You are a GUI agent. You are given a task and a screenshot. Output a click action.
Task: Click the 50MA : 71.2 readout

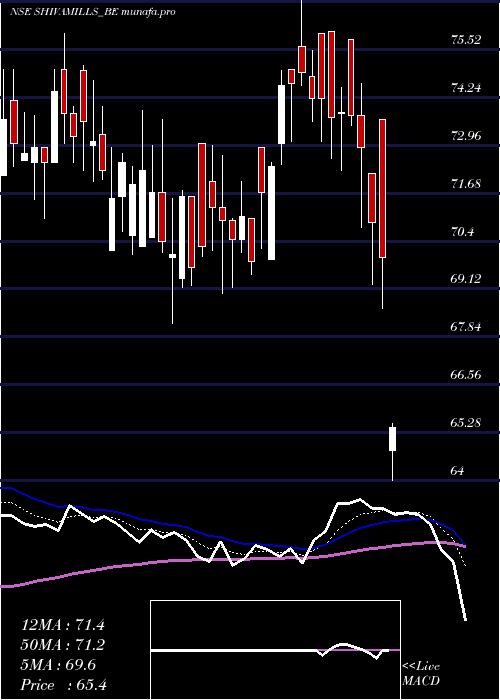click(x=62, y=645)
